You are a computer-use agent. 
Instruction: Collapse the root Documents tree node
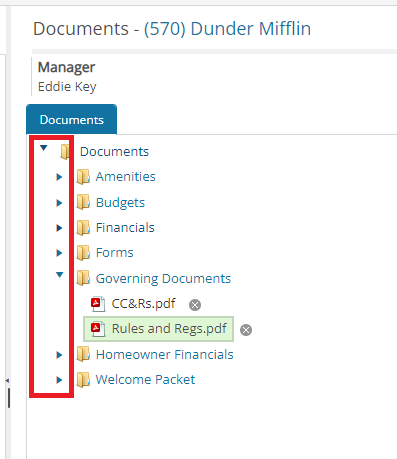coord(44,148)
